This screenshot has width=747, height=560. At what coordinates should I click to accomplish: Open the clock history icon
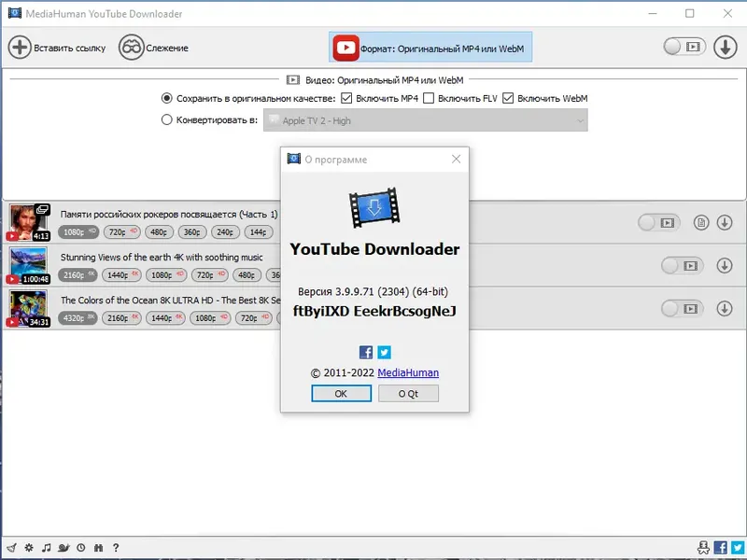tap(80, 550)
